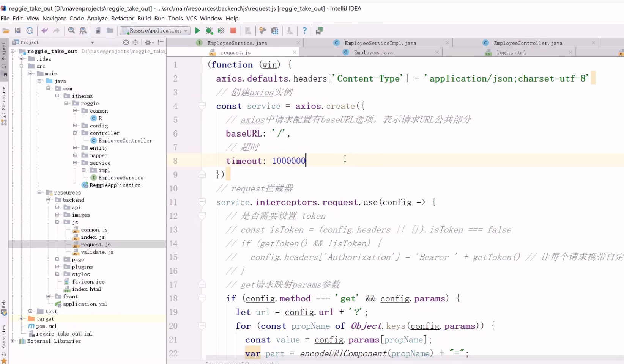Toggle the 1: Project tool window button
The width and height of the screenshot is (624, 364).
[4, 59]
